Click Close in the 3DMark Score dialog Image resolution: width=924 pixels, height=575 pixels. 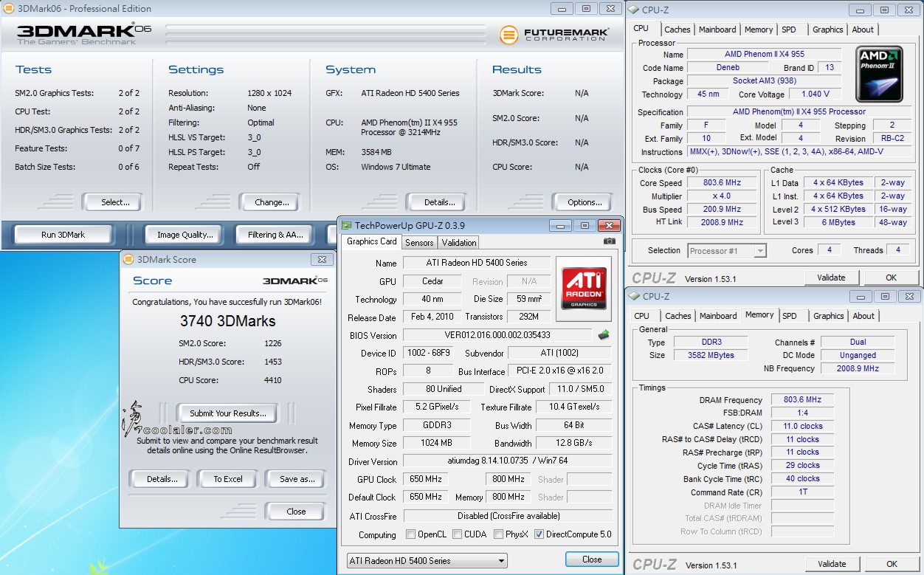296,512
